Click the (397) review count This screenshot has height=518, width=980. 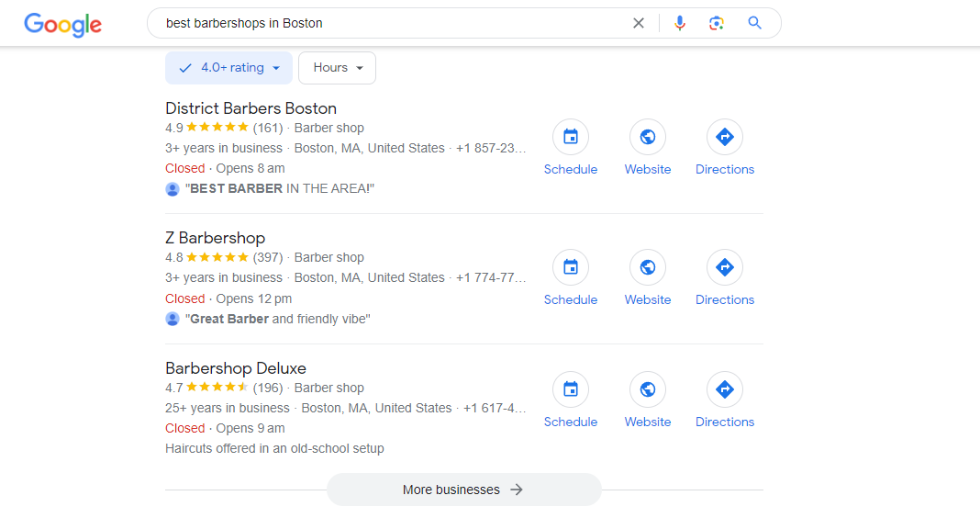pyautogui.click(x=268, y=257)
